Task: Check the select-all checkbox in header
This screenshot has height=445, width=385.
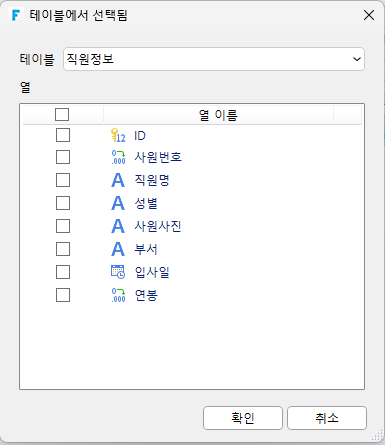Action: (x=62, y=115)
